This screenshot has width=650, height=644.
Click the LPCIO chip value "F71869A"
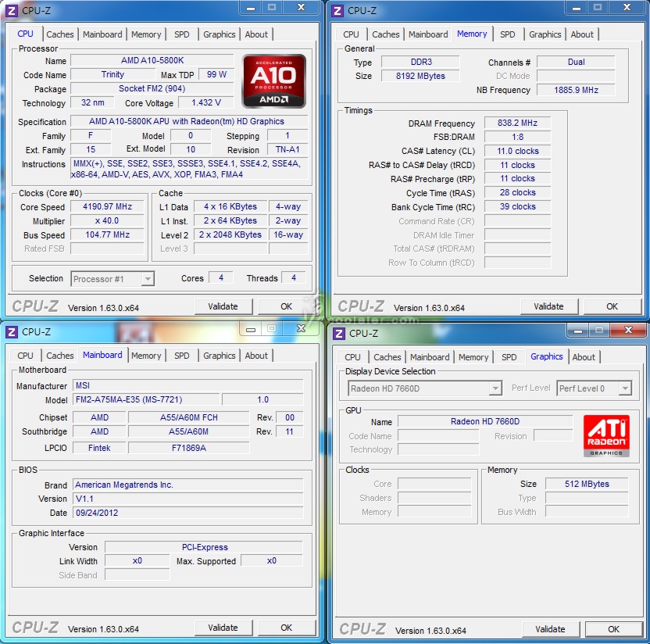coord(189,448)
